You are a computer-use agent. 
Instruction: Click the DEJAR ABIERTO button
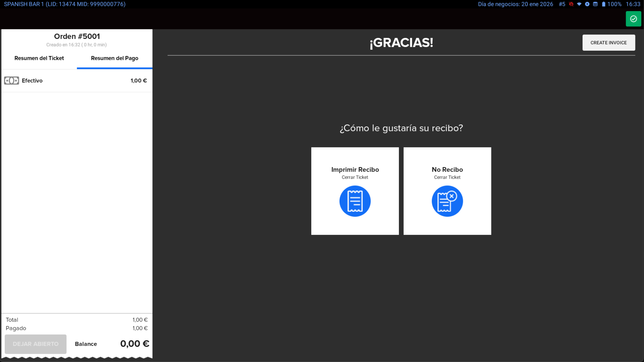[x=35, y=344]
